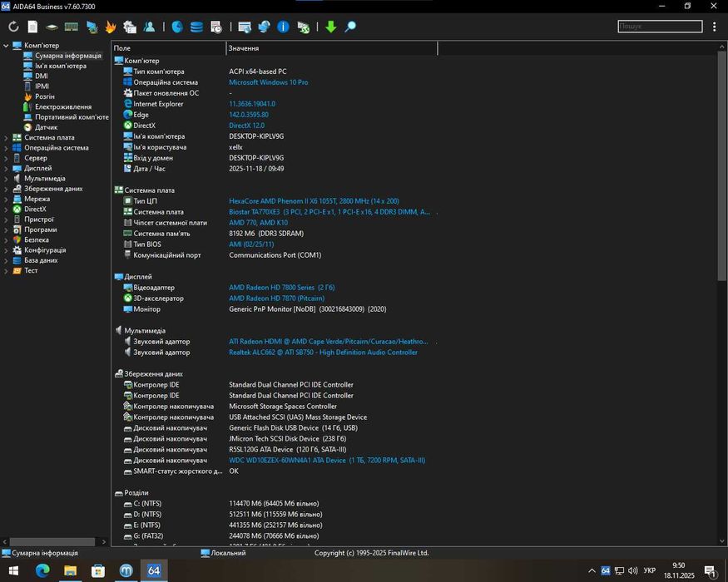Select Розгін in the sidebar tree
728x582 pixels.
click(44, 96)
